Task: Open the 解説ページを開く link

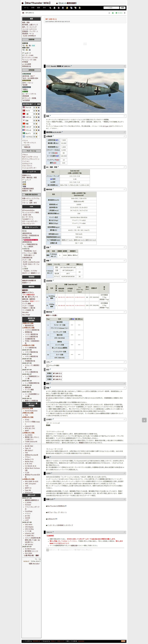Action: coord(52,315)
